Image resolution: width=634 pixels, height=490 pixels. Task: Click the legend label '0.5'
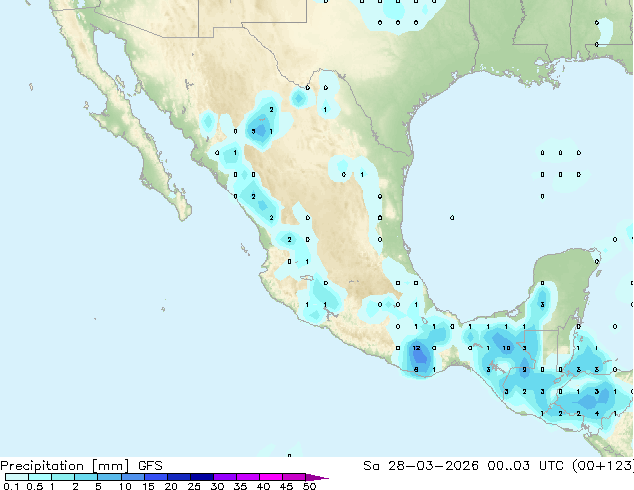pyautogui.click(x=35, y=486)
